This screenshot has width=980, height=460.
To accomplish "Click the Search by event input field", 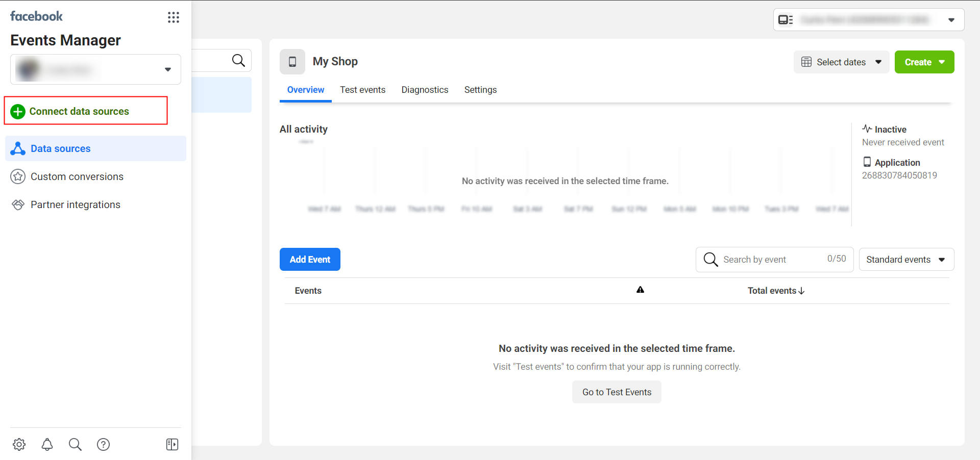I will [x=771, y=260].
